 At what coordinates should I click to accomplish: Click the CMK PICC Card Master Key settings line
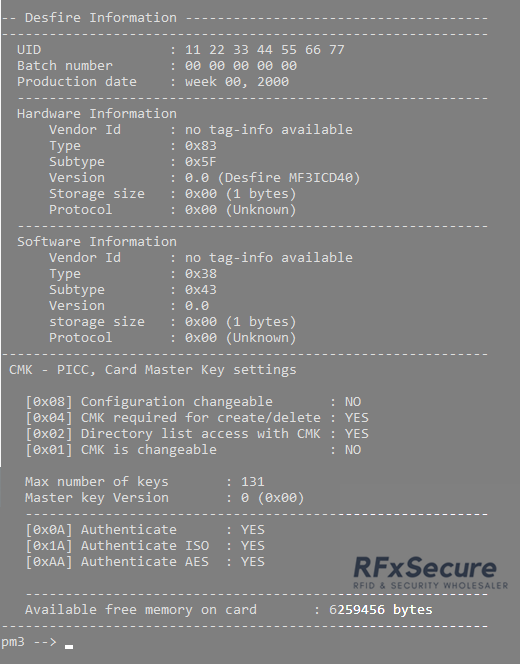[x=153, y=370]
